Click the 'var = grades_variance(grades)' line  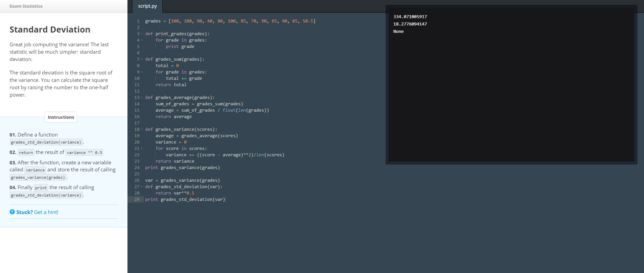pos(182,180)
